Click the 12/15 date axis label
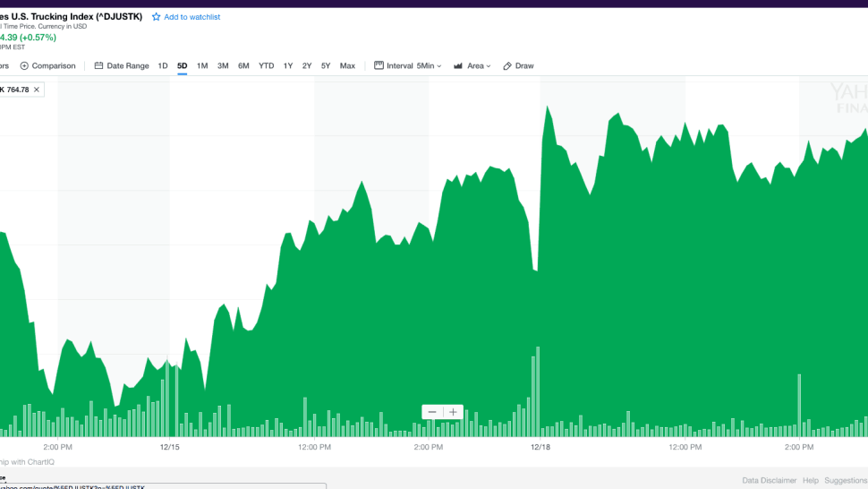 click(169, 447)
